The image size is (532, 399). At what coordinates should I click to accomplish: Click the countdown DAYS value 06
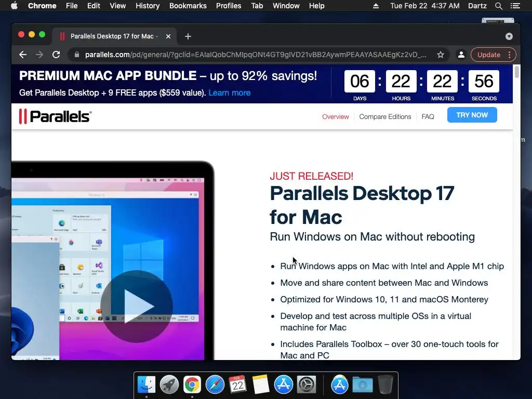[x=360, y=82]
